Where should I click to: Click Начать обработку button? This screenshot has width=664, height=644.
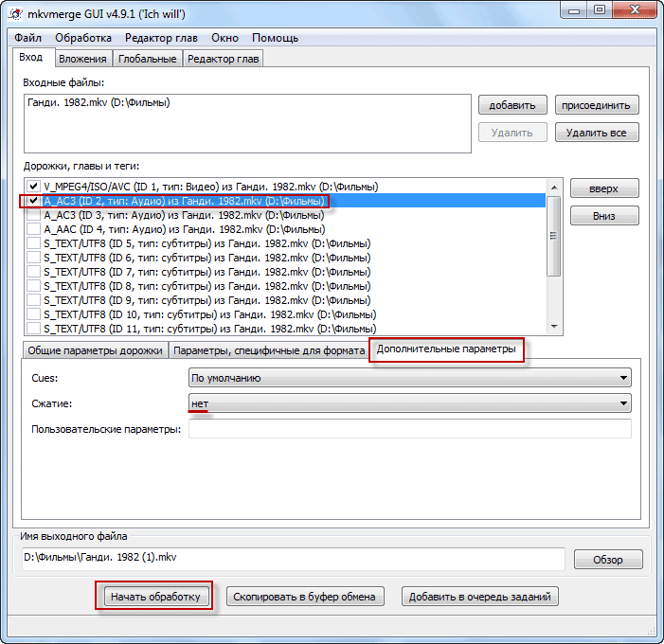[x=155, y=597]
